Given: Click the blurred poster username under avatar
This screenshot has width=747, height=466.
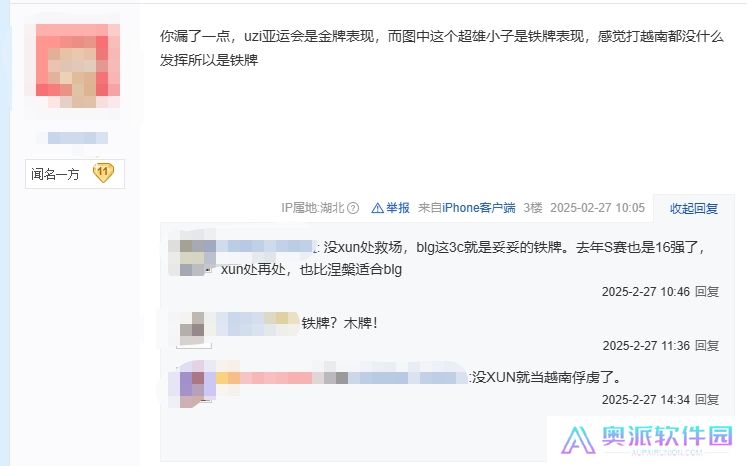Looking at the screenshot, I should click(78, 138).
